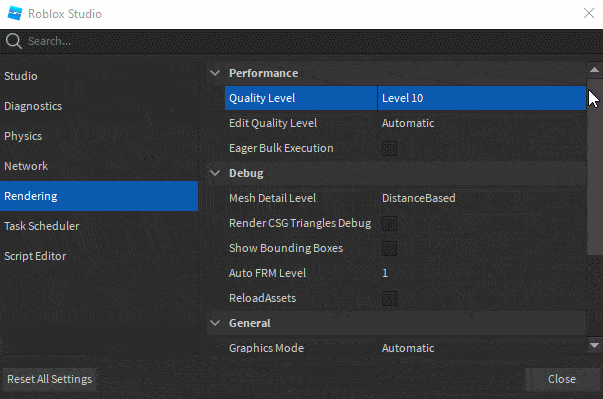Toggle the Show Bounding Boxes checkbox
Viewport: 603px width, 399px height.
pos(389,248)
